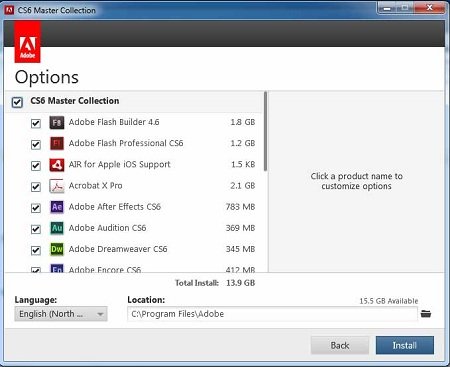Deselect the Acrobat X Pro checkbox
Viewport: 450px width, 367px height.
pos(36,187)
